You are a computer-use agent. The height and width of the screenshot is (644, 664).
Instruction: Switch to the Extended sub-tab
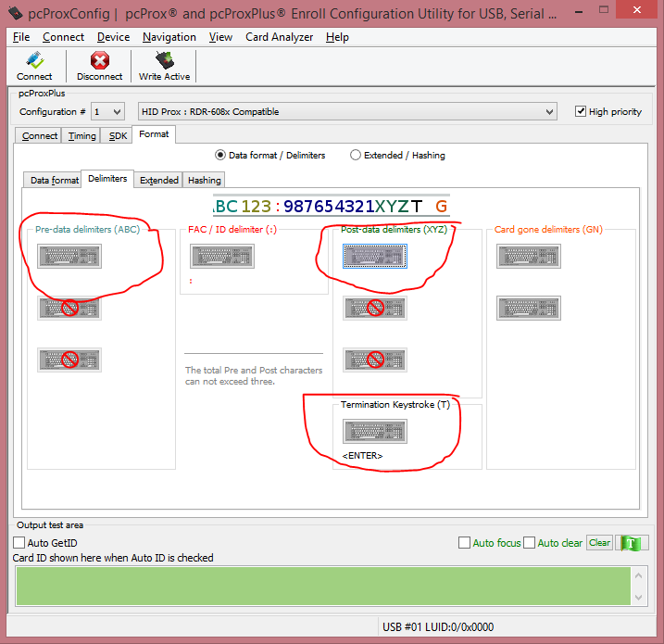(159, 181)
